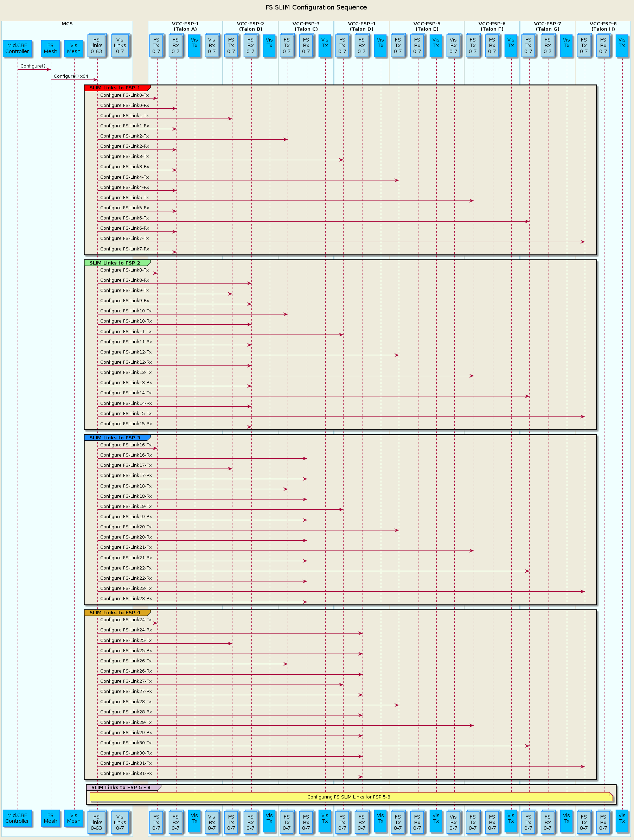Image resolution: width=634 pixels, height=840 pixels.
Task: Click the 'Configure FS-Link17-Tx' message
Action: pyautogui.click(x=126, y=466)
